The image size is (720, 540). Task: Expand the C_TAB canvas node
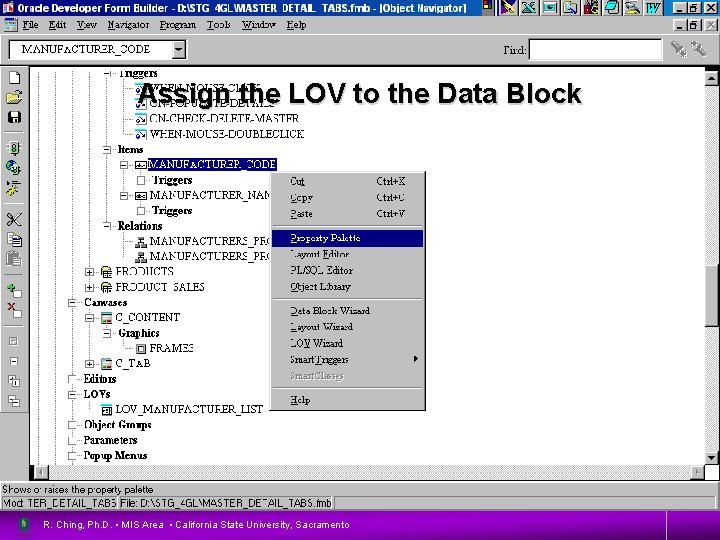(x=90, y=364)
